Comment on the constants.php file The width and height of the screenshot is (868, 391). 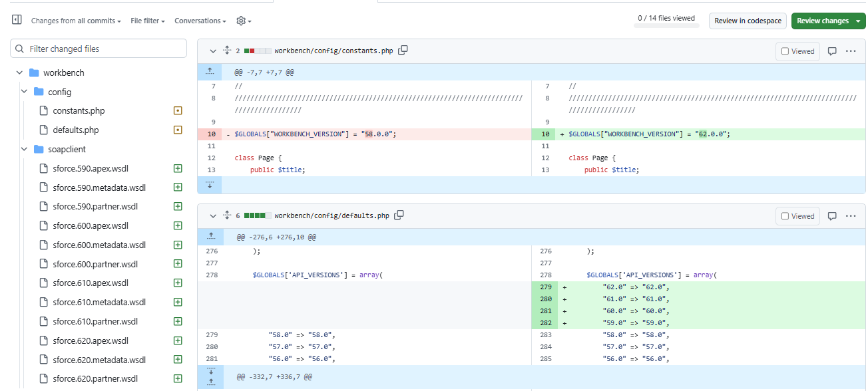832,51
